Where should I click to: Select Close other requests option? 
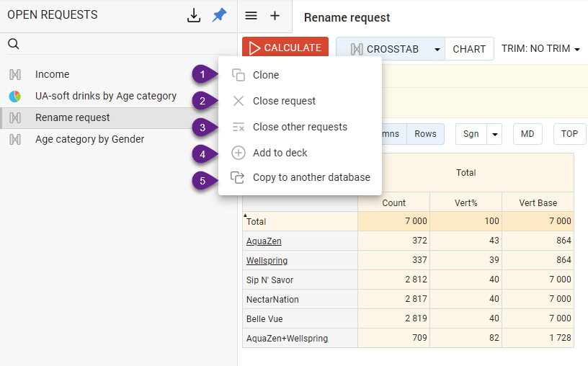[300, 127]
